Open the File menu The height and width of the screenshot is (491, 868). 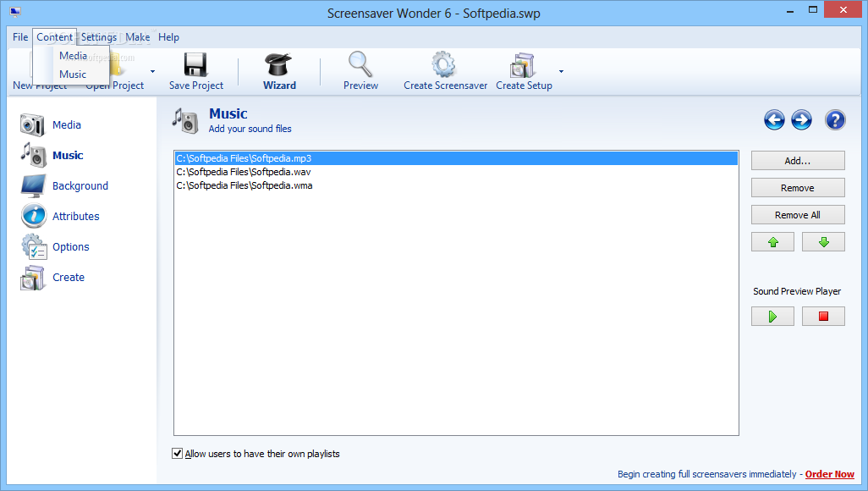pyautogui.click(x=20, y=37)
